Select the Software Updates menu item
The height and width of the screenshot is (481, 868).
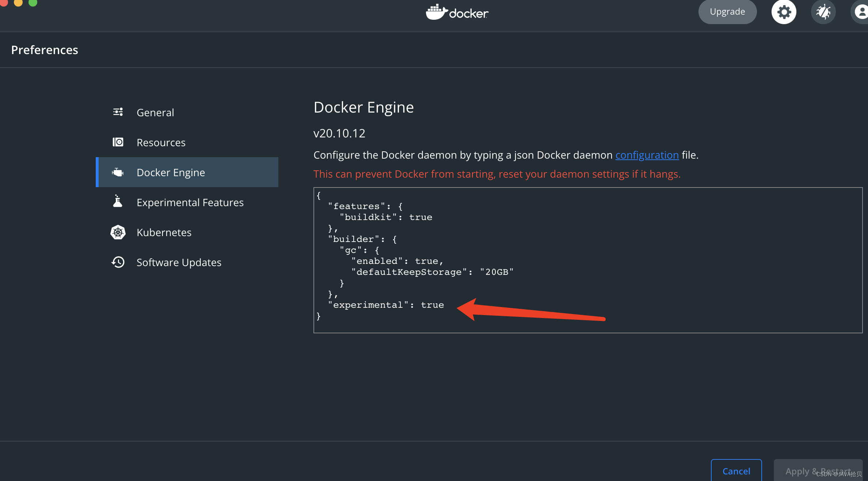pyautogui.click(x=179, y=262)
